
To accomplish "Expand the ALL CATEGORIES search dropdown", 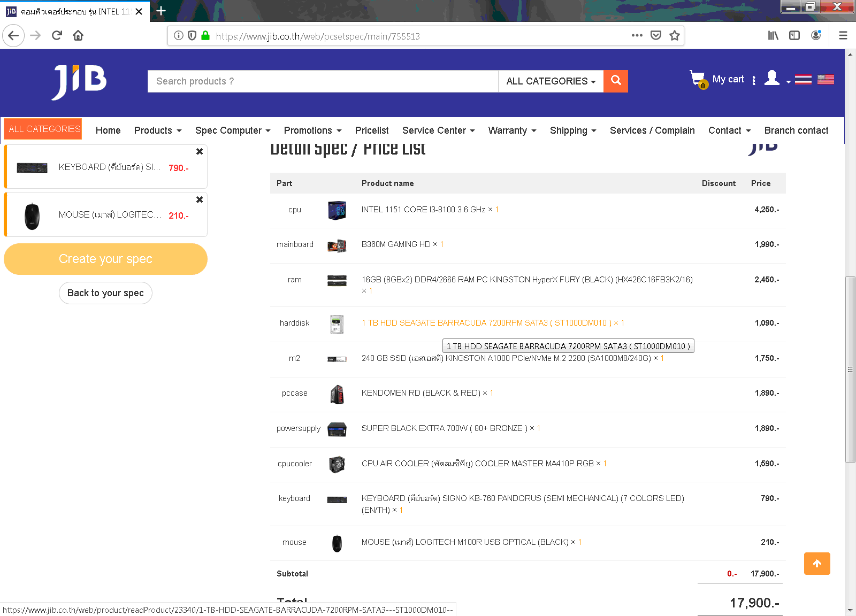I will pyautogui.click(x=551, y=81).
